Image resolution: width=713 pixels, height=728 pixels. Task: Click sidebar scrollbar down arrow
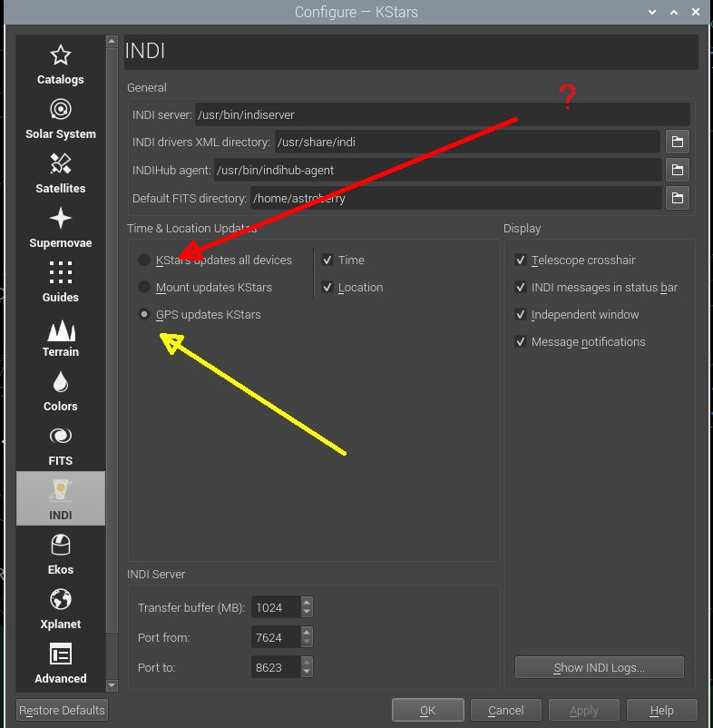pyautogui.click(x=112, y=684)
